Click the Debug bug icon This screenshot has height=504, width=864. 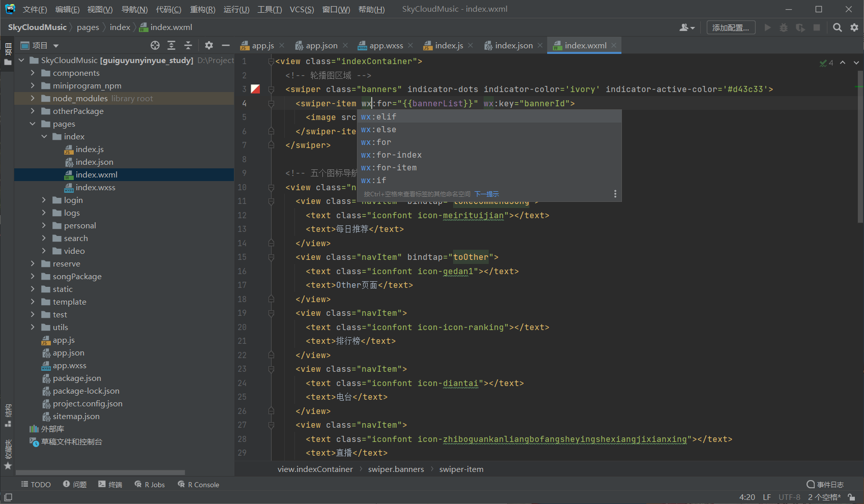(x=784, y=27)
